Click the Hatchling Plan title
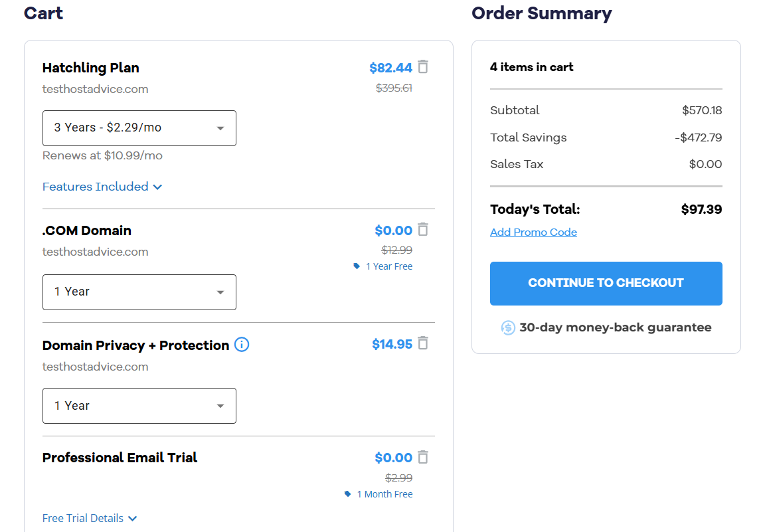This screenshot has width=763, height=532. pyautogui.click(x=90, y=68)
